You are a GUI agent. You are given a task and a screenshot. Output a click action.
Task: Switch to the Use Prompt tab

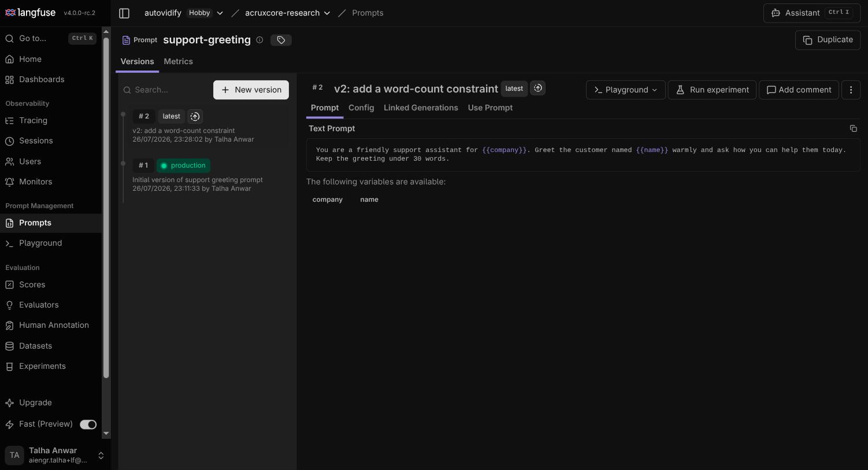490,108
